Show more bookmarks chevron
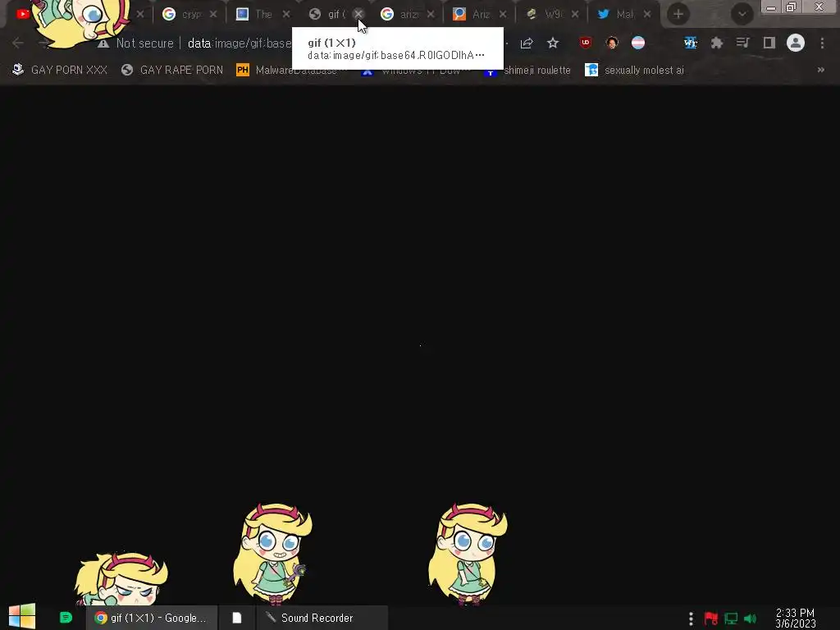The height and width of the screenshot is (630, 840). point(820,71)
